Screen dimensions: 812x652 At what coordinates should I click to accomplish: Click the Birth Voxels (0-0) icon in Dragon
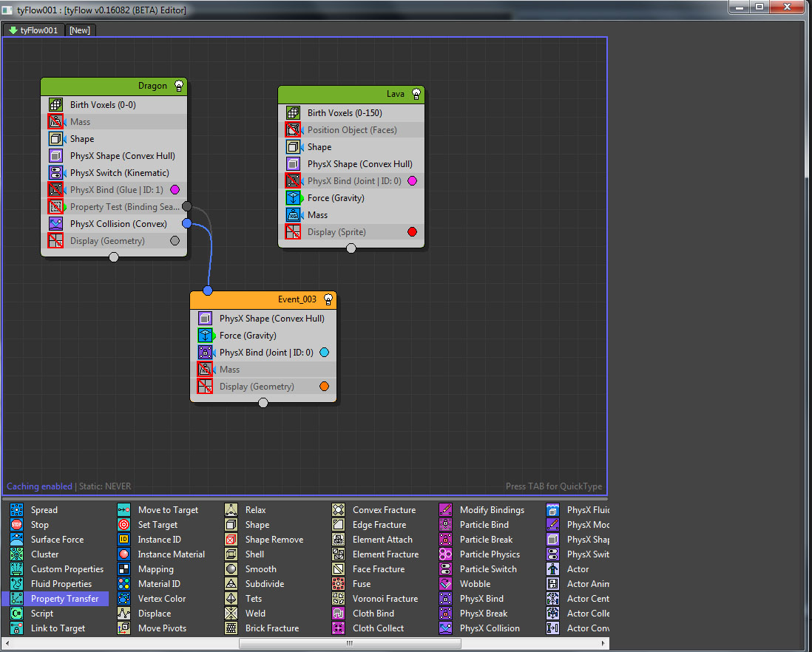[x=55, y=104]
